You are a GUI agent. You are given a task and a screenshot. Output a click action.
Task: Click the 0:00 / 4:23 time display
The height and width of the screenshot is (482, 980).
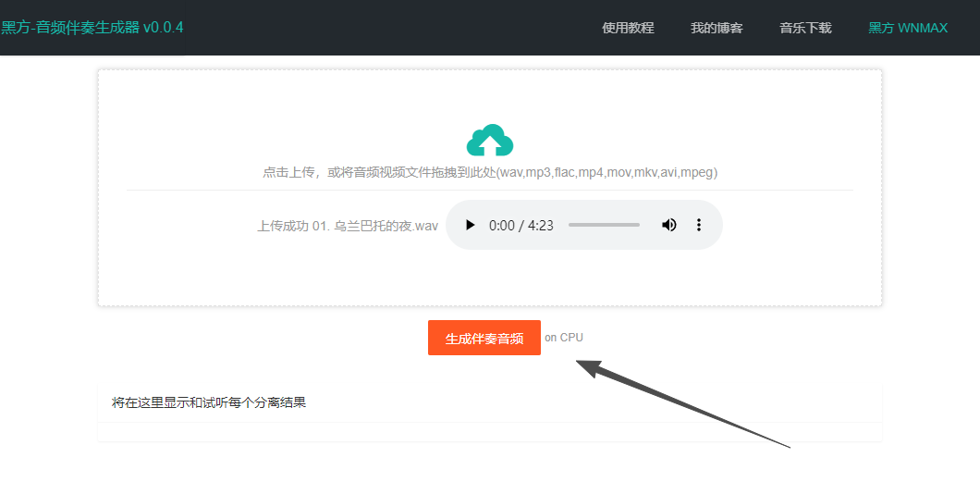point(521,225)
